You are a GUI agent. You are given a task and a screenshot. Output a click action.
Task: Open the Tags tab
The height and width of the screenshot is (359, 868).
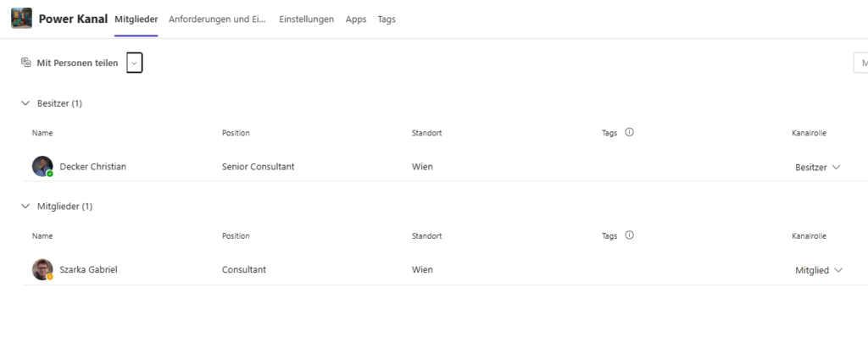point(387,19)
